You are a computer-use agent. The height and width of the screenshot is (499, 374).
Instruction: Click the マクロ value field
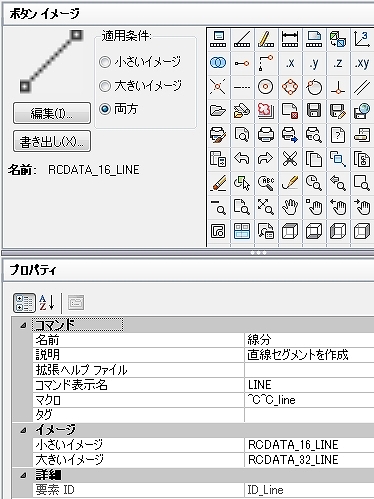[309, 400]
